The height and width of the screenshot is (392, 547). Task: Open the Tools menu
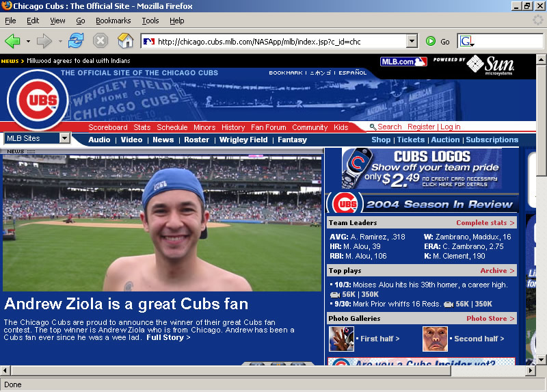point(150,21)
